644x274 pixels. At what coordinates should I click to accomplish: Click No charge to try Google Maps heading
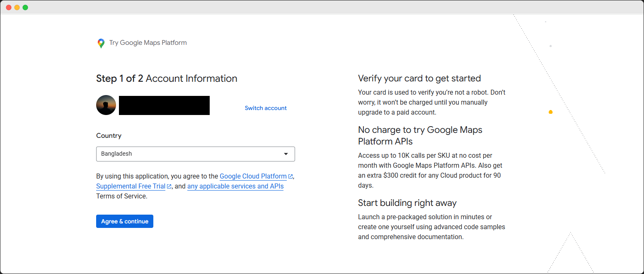pos(420,135)
